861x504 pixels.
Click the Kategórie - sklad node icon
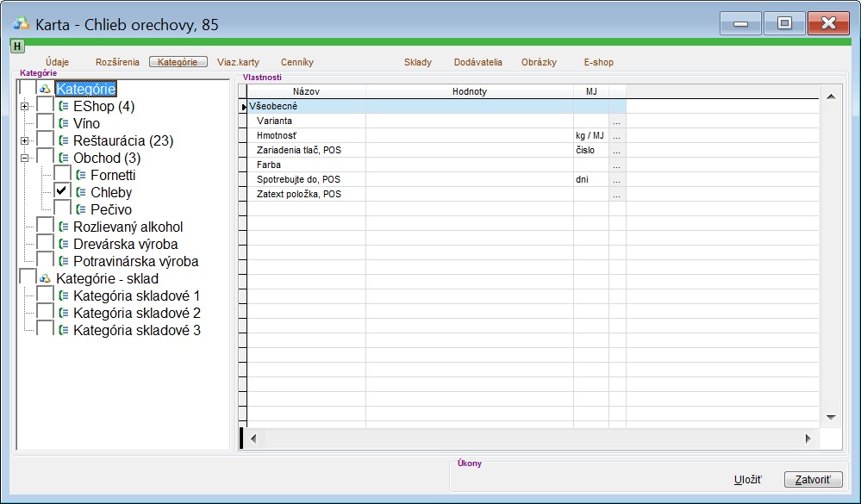click(x=45, y=278)
